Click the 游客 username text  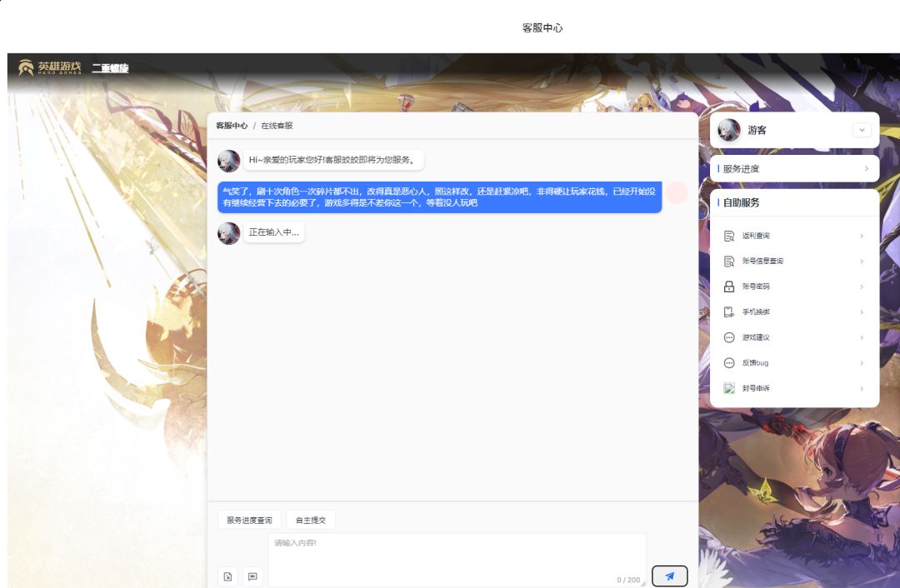[757, 130]
